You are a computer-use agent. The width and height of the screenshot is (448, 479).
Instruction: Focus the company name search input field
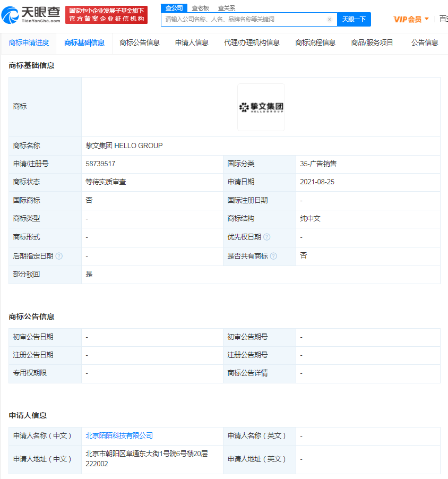click(x=245, y=19)
